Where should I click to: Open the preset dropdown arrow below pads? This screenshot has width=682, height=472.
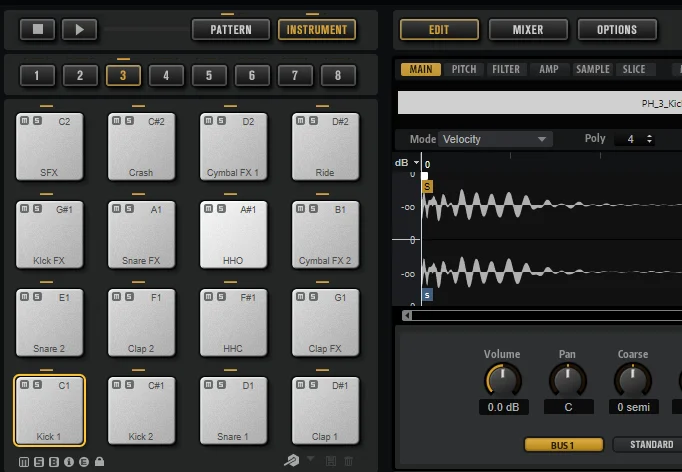(311, 459)
